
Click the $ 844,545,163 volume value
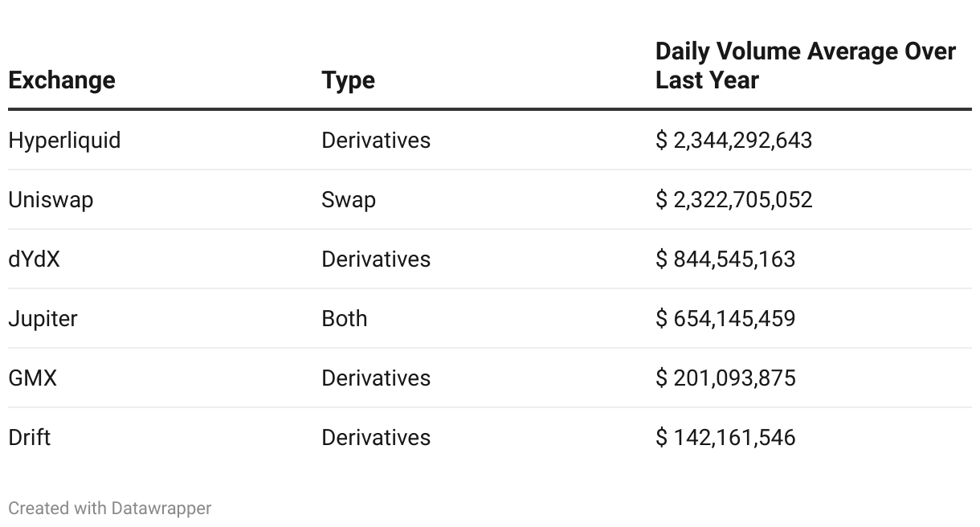point(725,259)
